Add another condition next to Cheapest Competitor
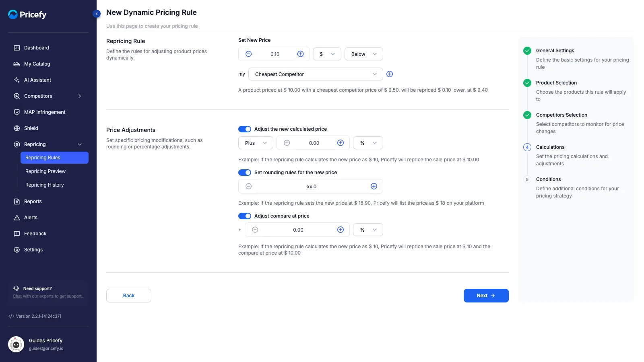 coord(390,74)
